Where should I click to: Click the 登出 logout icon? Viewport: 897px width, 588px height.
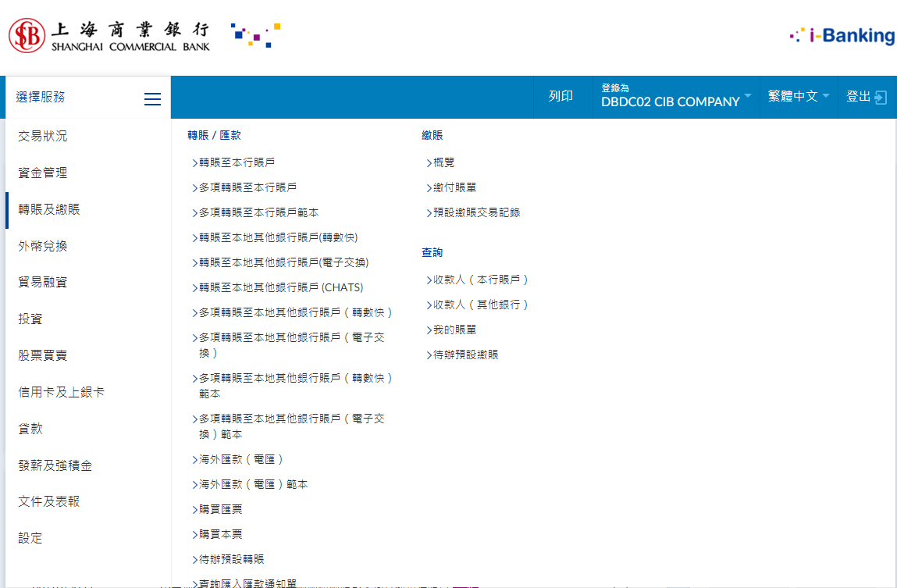click(880, 97)
